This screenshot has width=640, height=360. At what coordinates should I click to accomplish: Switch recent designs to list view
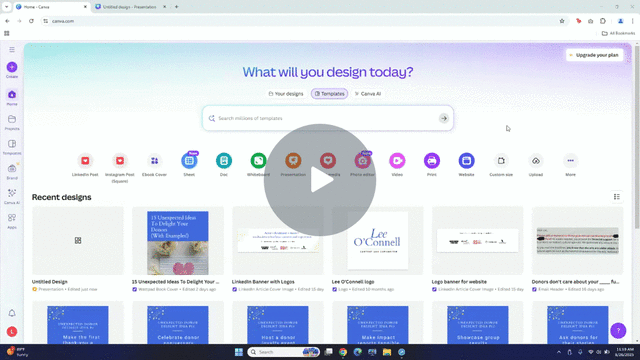click(617, 197)
